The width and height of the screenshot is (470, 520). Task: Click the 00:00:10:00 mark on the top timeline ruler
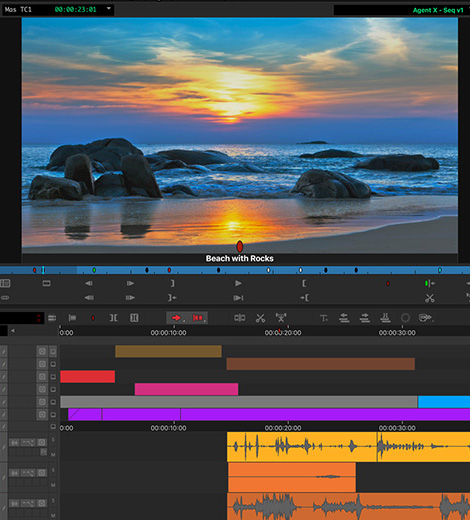168,333
